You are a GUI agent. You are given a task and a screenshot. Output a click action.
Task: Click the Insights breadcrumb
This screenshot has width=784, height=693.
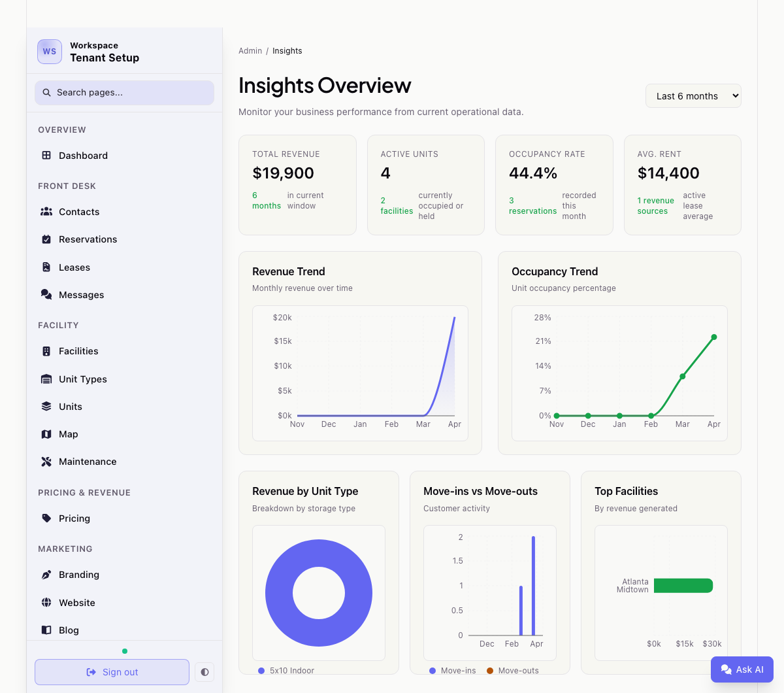point(287,51)
